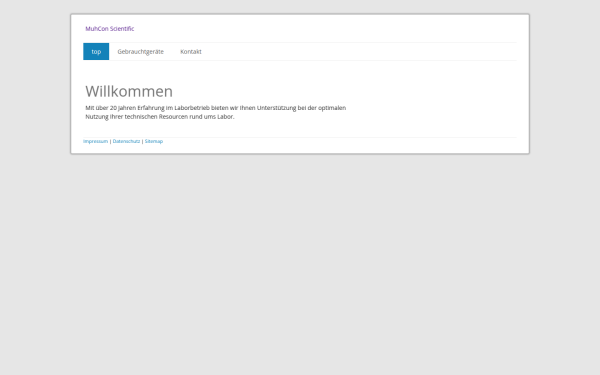
Task: Follow the Impressum footer link
Action: pos(96,141)
